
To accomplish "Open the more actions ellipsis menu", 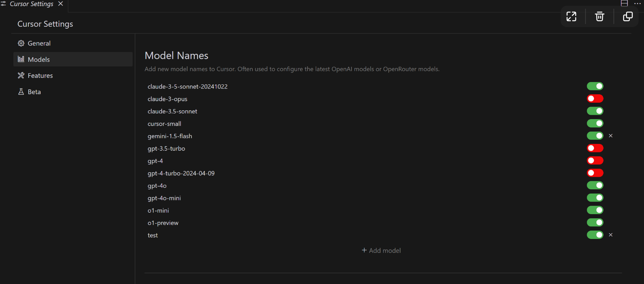I will tap(638, 3).
